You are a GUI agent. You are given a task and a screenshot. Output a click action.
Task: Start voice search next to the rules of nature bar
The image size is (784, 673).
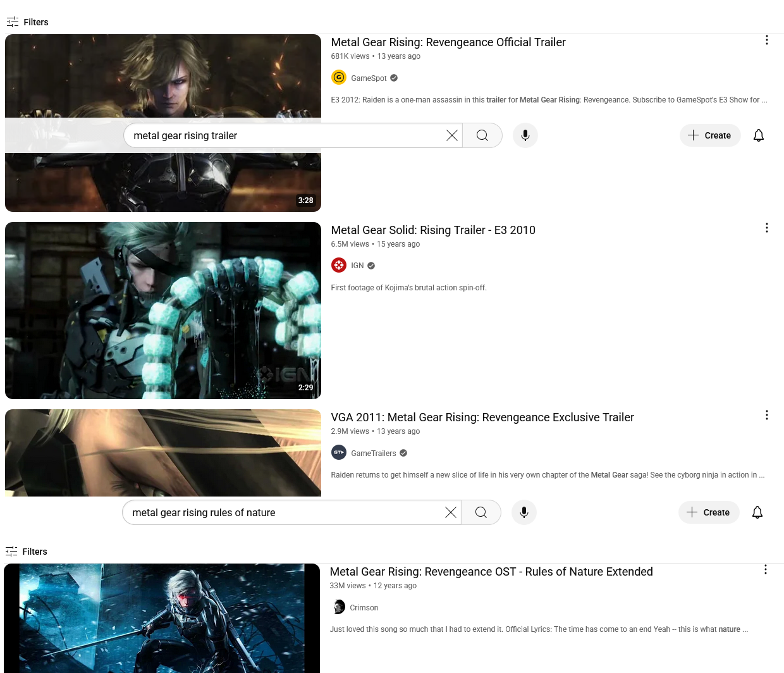click(x=524, y=512)
